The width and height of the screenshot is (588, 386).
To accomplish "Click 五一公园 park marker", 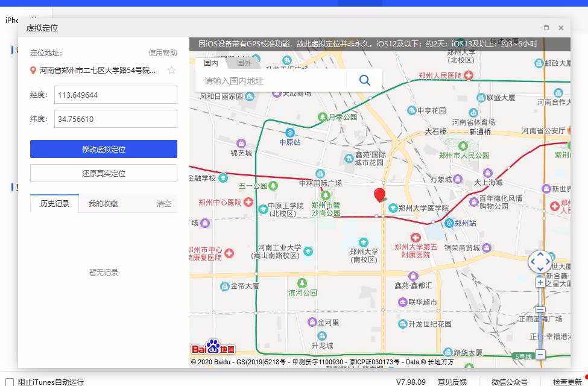I will pyautogui.click(x=273, y=186).
